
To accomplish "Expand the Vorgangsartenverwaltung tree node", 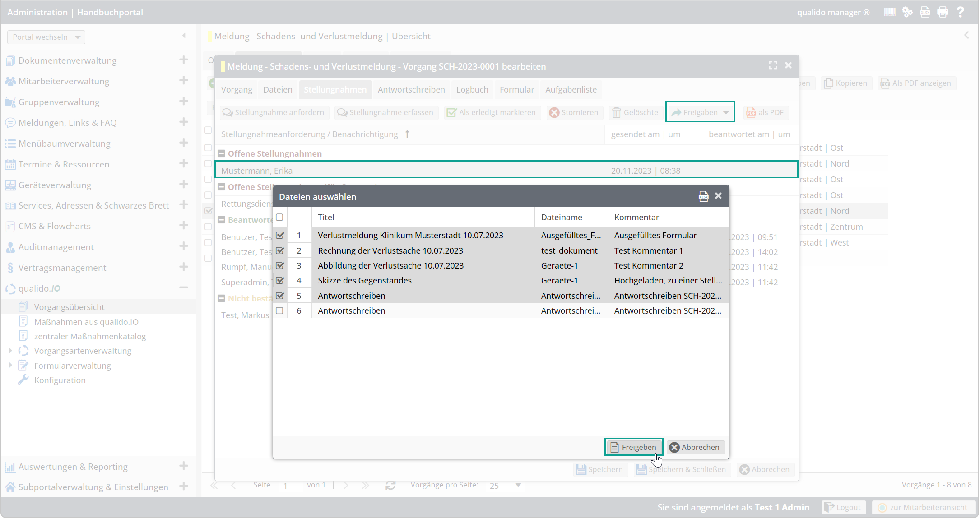I will pyautogui.click(x=10, y=351).
